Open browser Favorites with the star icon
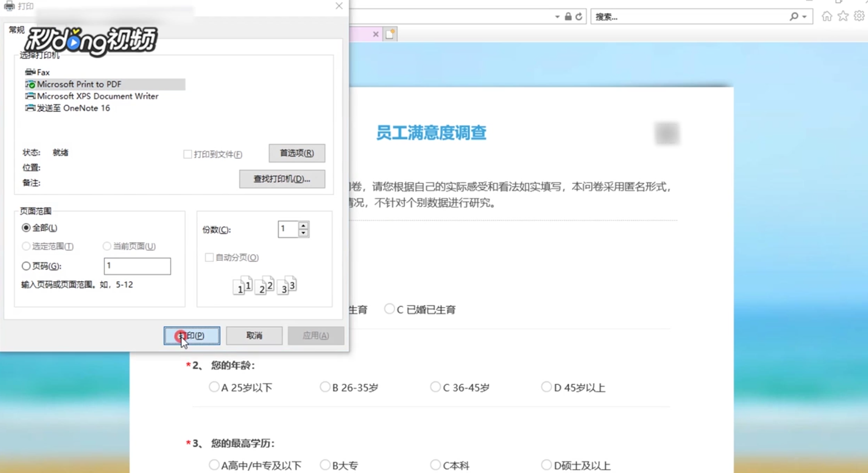The height and width of the screenshot is (473, 868). [x=842, y=16]
